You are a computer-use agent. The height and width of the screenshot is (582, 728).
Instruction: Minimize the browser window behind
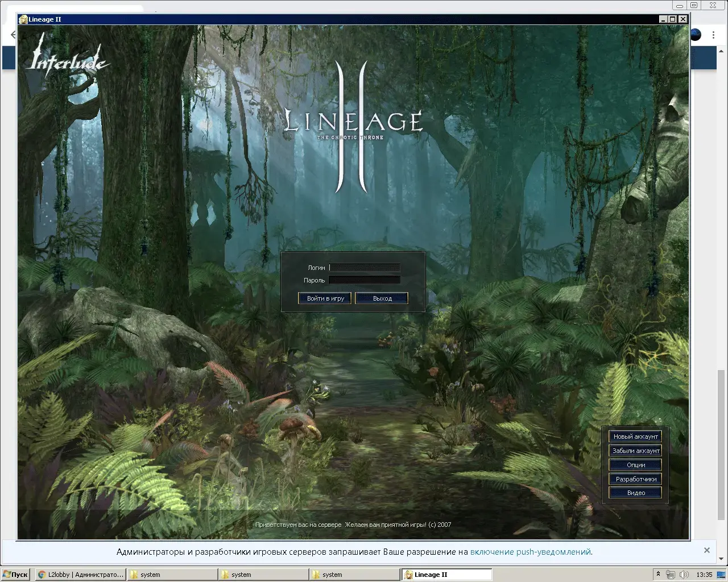[x=680, y=5]
